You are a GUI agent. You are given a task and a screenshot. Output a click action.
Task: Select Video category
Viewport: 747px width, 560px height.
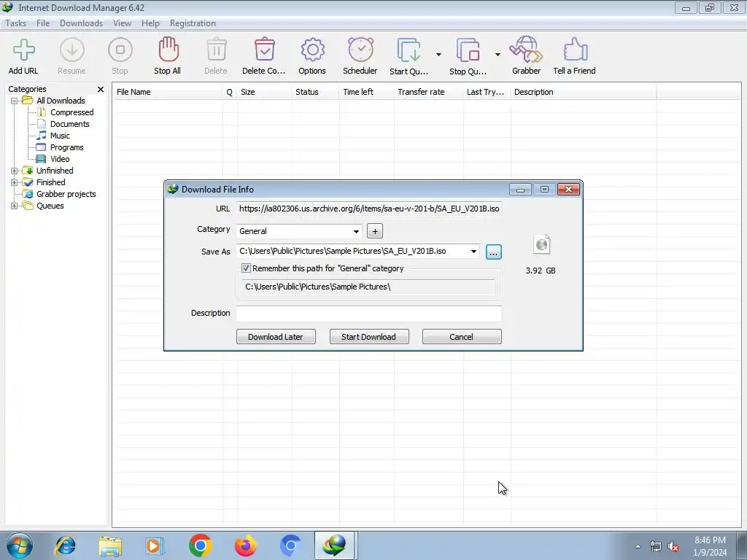click(x=60, y=159)
